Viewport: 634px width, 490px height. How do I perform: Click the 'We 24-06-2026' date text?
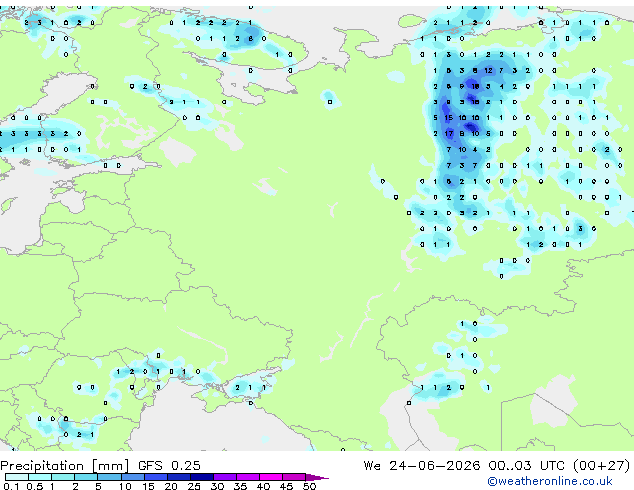point(422,466)
